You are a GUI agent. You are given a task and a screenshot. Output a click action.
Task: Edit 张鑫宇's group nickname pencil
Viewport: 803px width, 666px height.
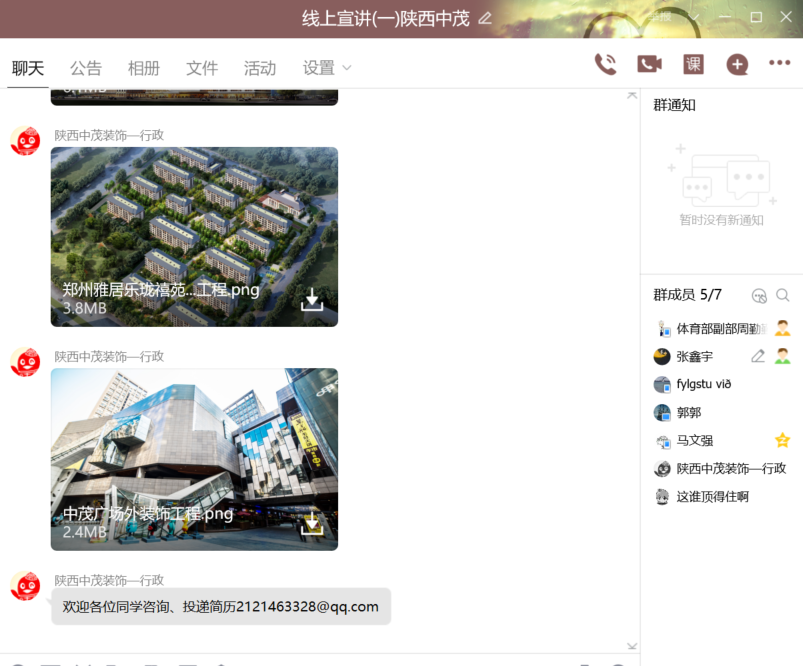758,356
